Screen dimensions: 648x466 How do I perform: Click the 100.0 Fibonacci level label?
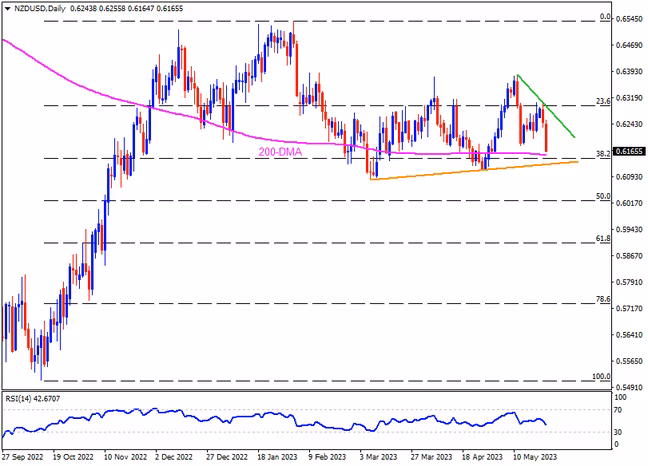coord(601,376)
